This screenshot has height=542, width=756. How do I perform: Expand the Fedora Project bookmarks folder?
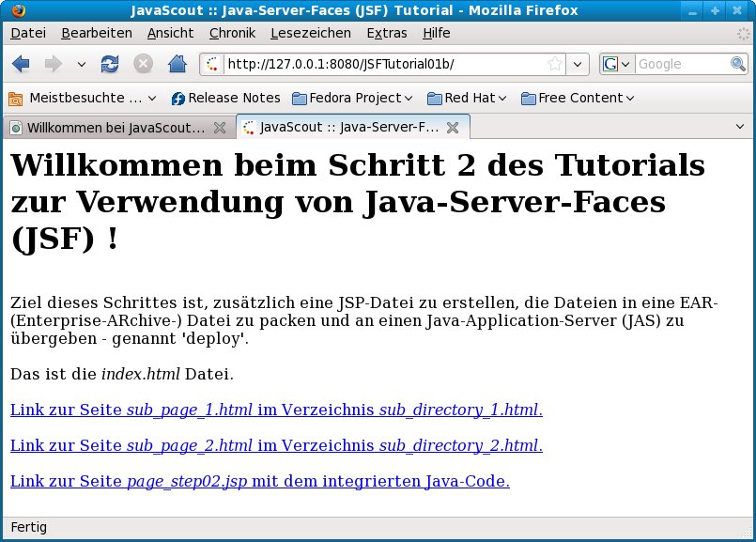352,98
